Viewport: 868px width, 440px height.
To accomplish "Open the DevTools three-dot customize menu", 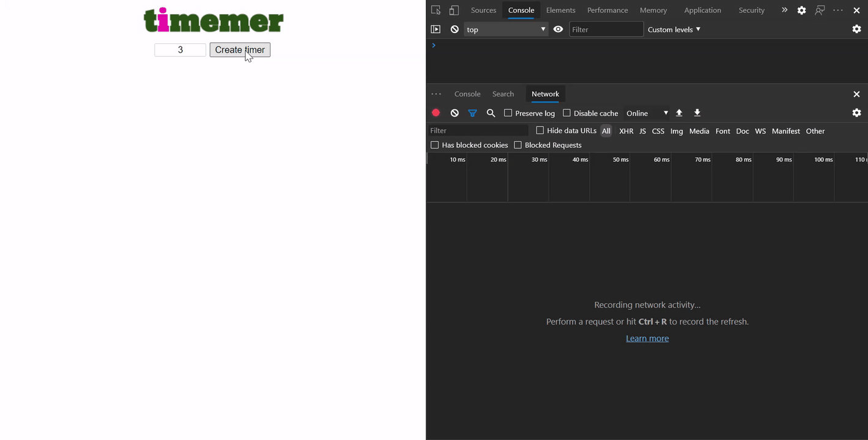I will [x=838, y=10].
